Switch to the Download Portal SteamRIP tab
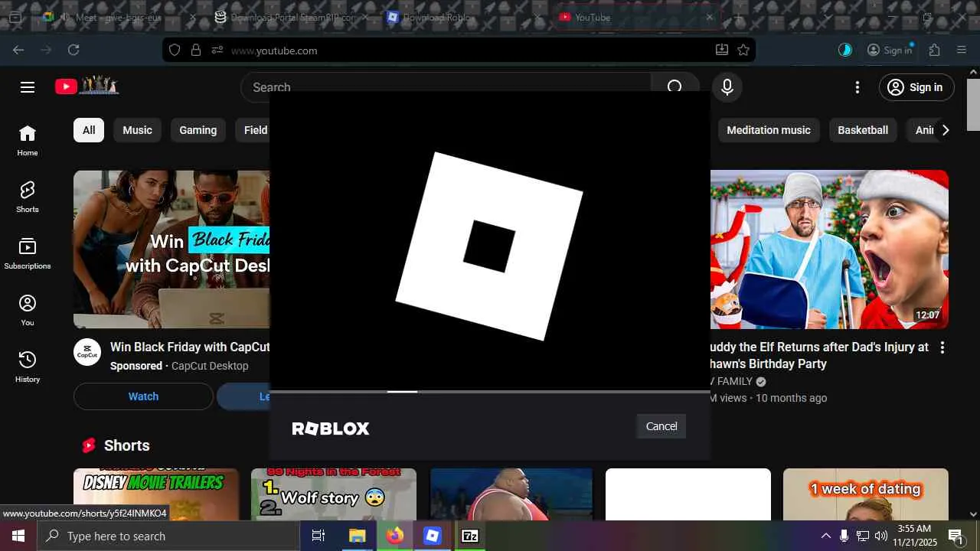Screen dimensions: 980x551 coord(292,17)
